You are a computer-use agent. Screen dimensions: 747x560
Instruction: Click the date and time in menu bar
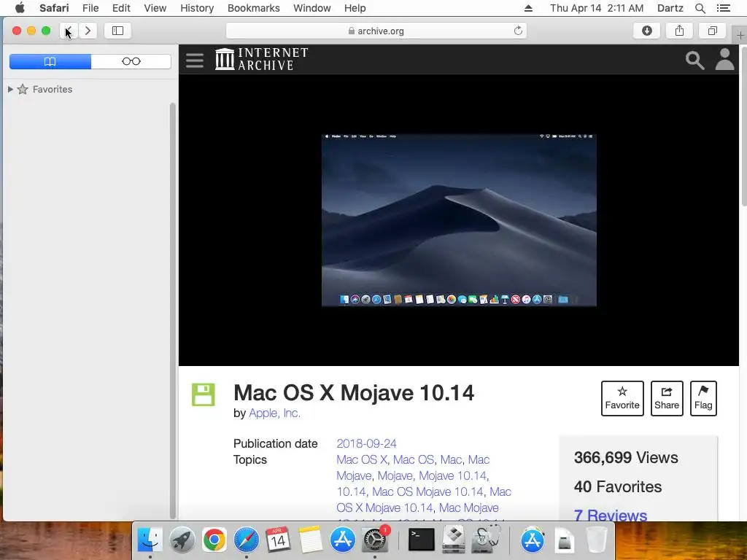(597, 8)
